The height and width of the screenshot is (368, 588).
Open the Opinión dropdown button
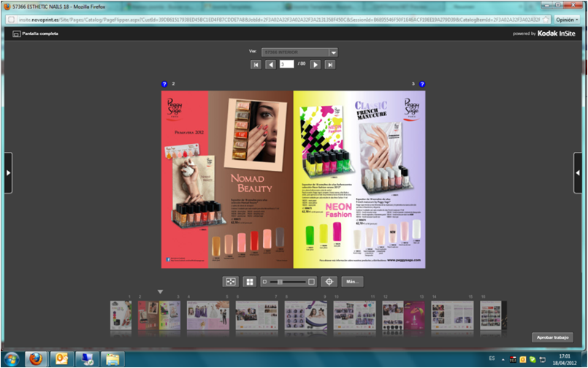568,20
